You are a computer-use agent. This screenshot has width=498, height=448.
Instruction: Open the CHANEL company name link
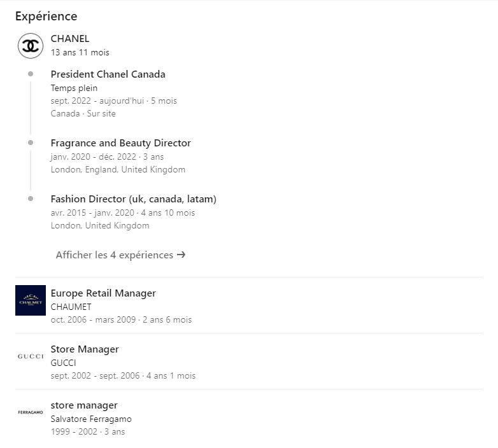coord(70,39)
